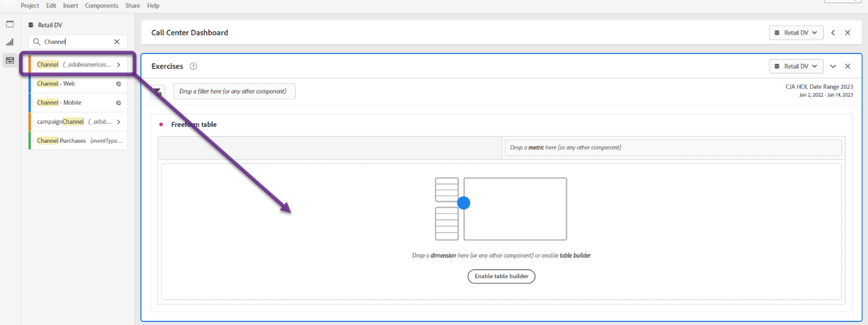This screenshot has width=868, height=325.
Task: Open the Insert menu
Action: click(x=70, y=5)
